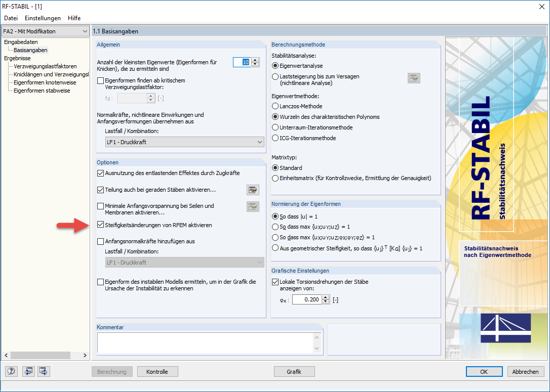Open the Einstellungen menu
The width and height of the screenshot is (550, 392).
tap(43, 18)
